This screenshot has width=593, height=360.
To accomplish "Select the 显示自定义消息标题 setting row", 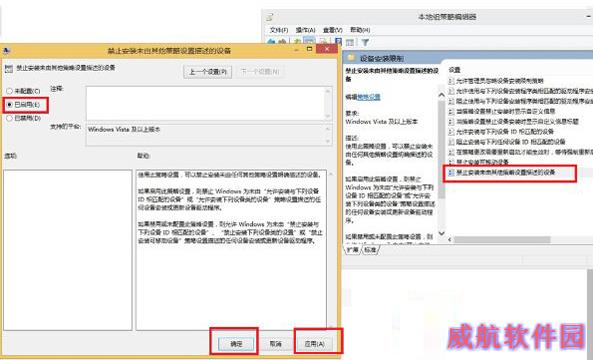I will [514, 121].
